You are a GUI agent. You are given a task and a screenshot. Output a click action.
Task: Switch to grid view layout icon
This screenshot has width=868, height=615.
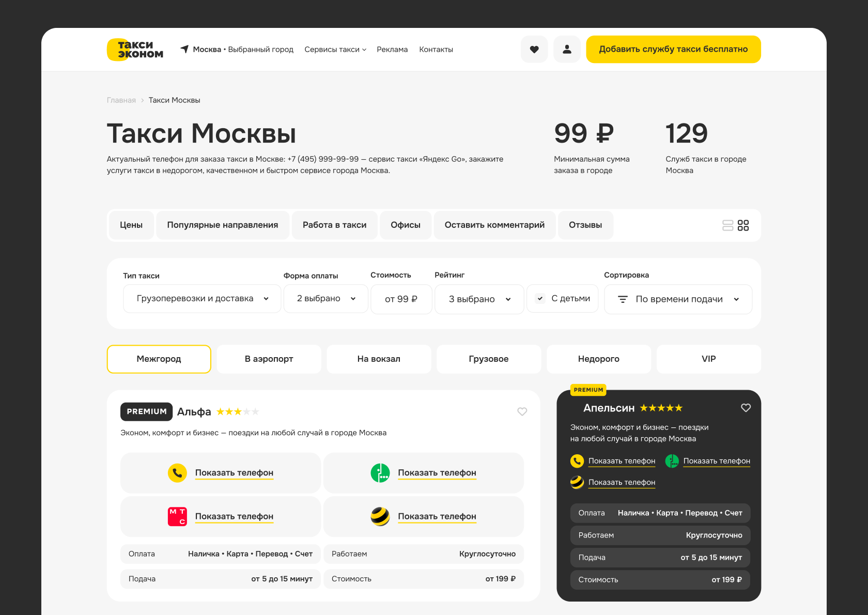click(743, 225)
